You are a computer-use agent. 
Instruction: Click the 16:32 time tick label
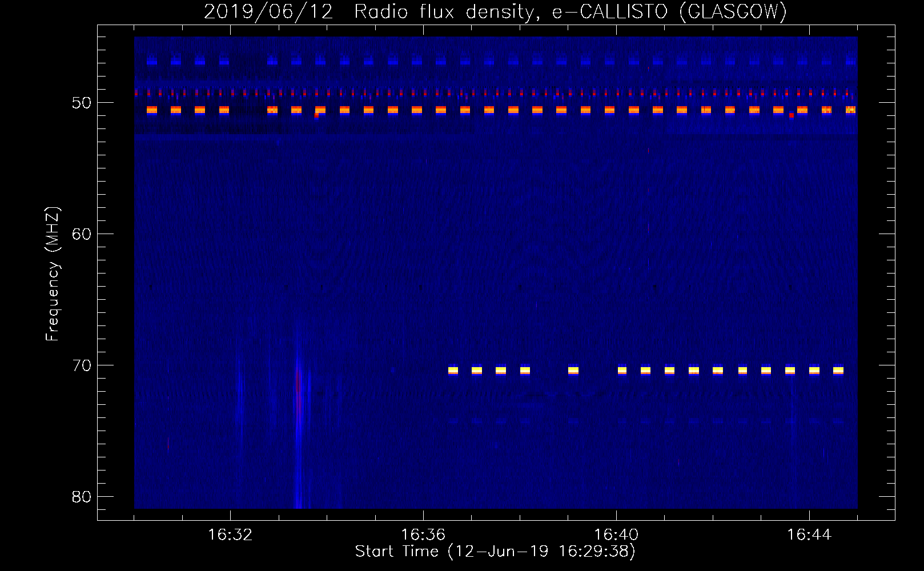coord(230,535)
